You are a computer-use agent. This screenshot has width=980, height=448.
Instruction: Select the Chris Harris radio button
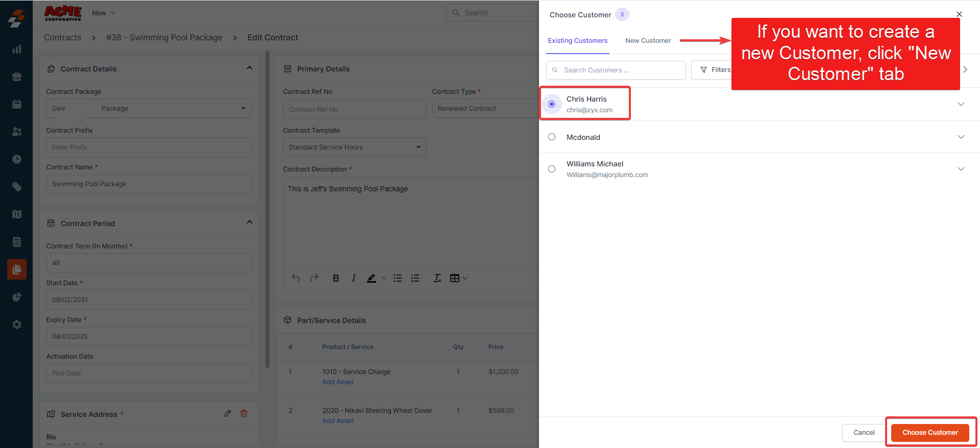coord(552,104)
